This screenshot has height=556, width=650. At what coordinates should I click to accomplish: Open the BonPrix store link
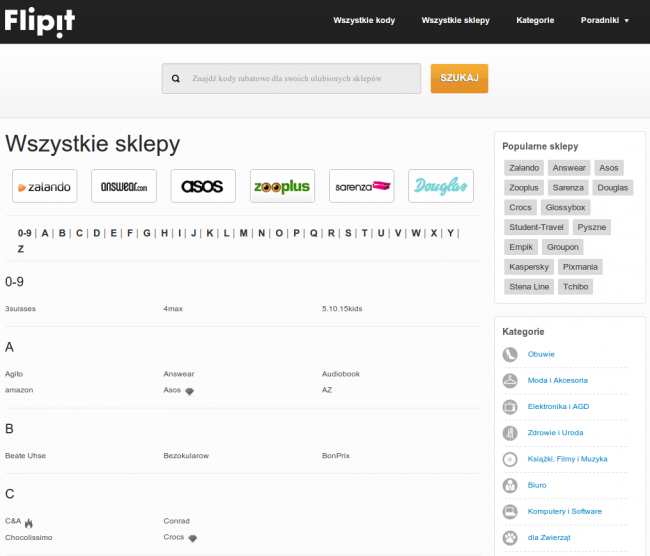click(x=336, y=456)
